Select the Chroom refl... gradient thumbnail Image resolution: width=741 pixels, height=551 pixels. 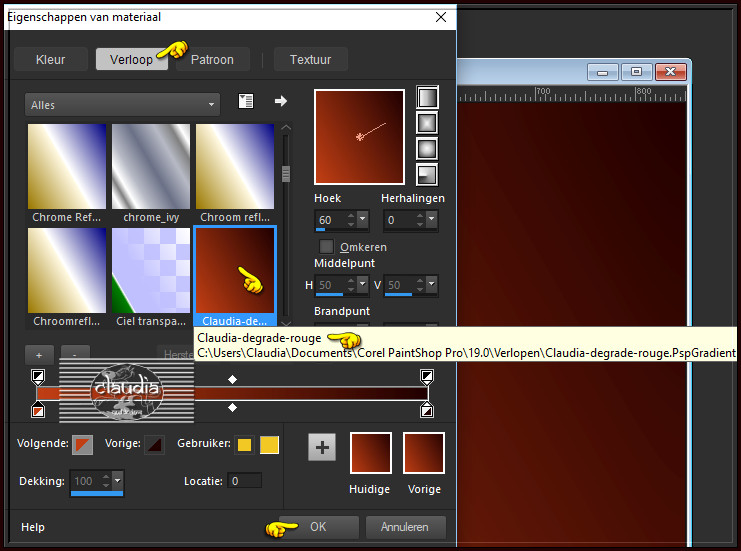[235, 166]
